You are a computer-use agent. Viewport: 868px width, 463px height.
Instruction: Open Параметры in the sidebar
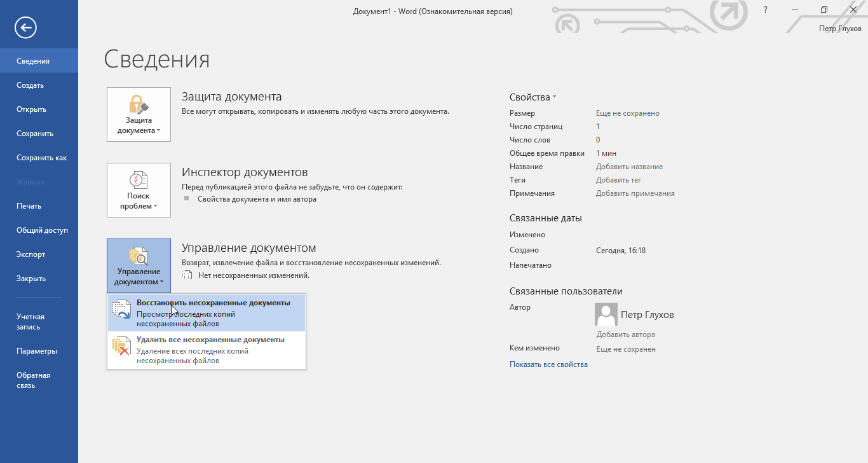tap(37, 351)
